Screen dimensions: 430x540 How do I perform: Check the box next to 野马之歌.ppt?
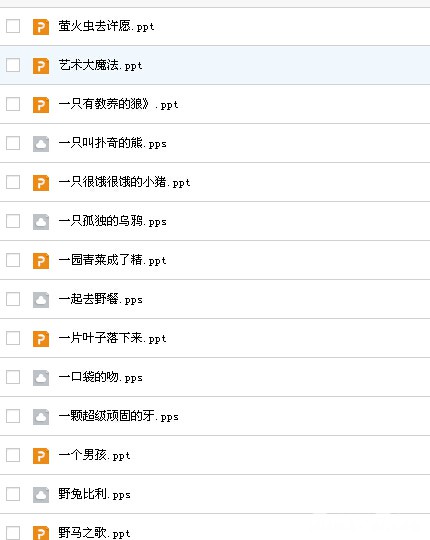pyautogui.click(x=13, y=532)
